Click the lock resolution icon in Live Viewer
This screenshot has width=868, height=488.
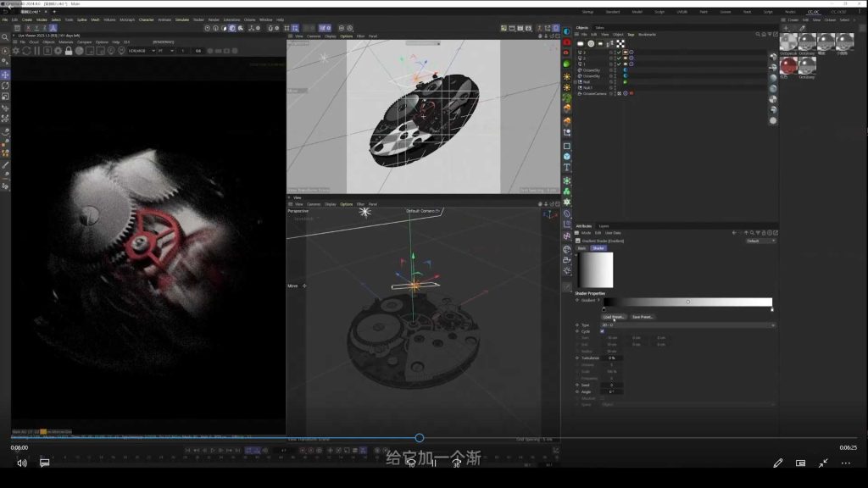(x=69, y=51)
